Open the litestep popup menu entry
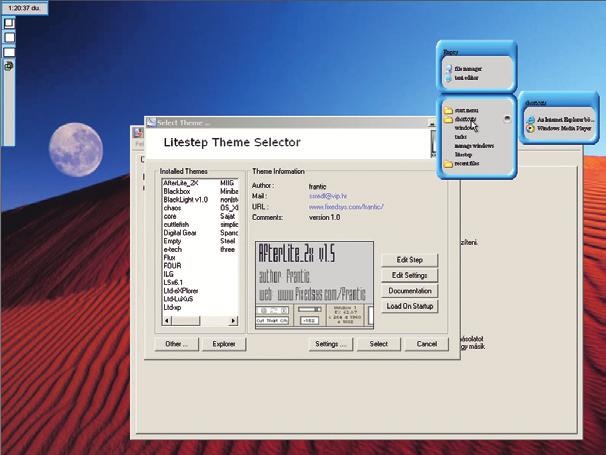 tap(463, 155)
